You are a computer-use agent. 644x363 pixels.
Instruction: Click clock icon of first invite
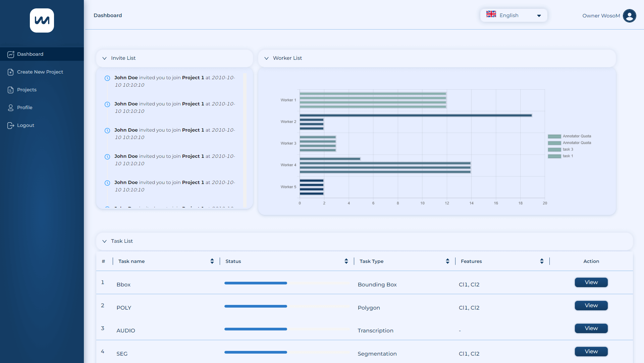tap(107, 78)
